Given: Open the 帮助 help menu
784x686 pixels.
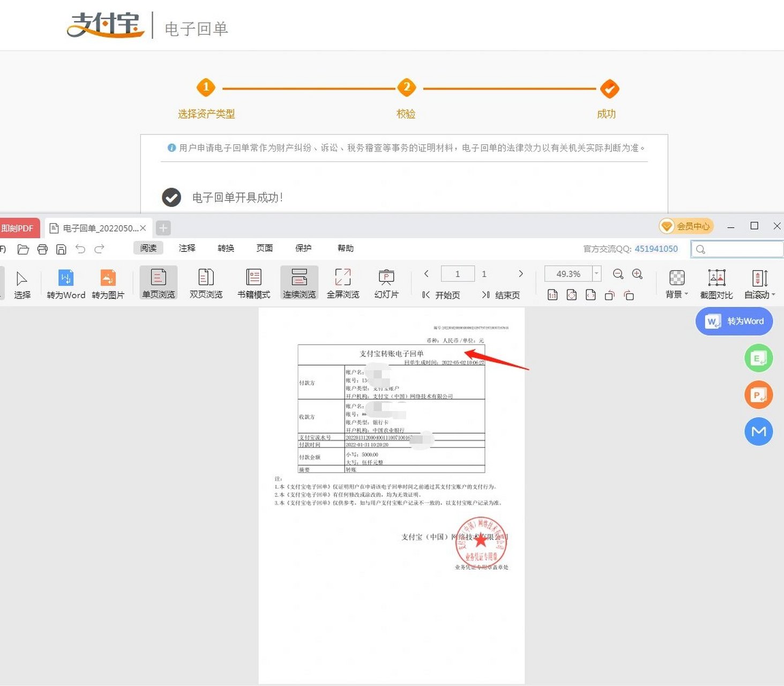Looking at the screenshot, I should 346,248.
